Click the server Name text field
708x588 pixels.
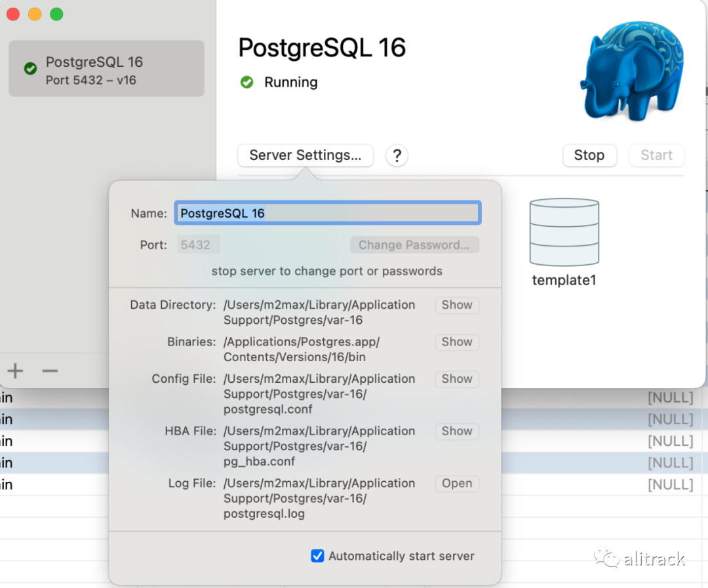click(x=328, y=213)
